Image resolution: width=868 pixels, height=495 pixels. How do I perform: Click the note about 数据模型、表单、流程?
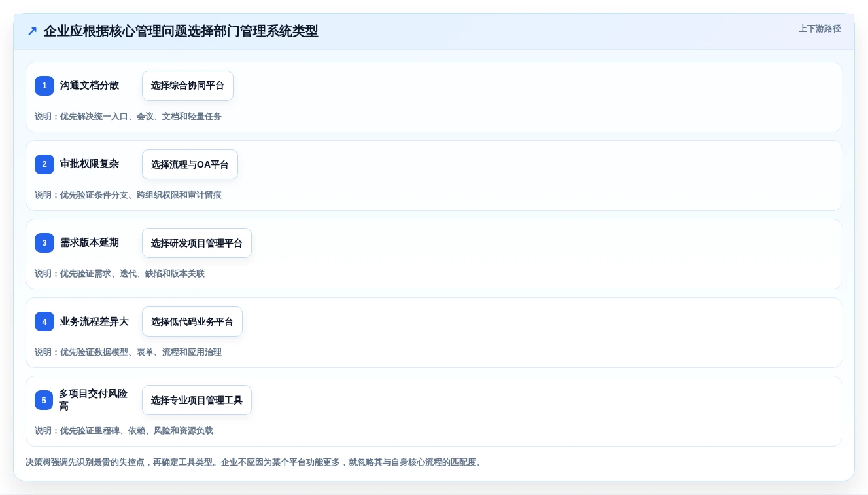pyautogui.click(x=128, y=352)
